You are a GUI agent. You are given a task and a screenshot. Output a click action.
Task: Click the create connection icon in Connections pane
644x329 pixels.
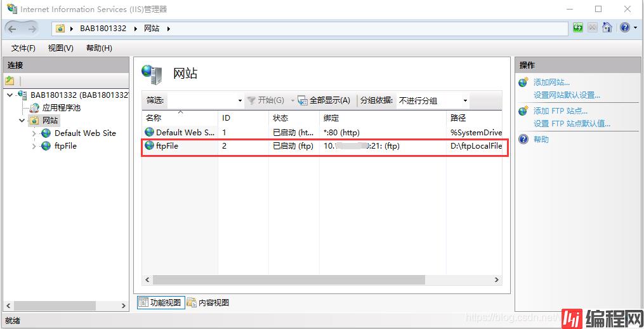pos(10,81)
